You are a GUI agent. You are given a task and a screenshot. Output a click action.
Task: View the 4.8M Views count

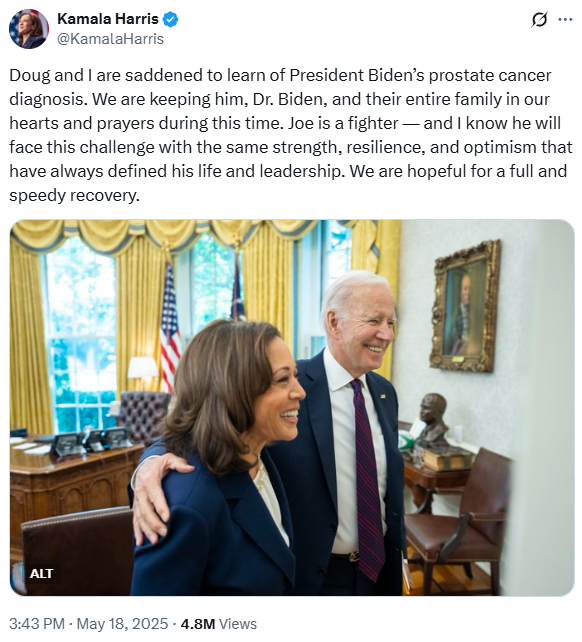tap(219, 624)
